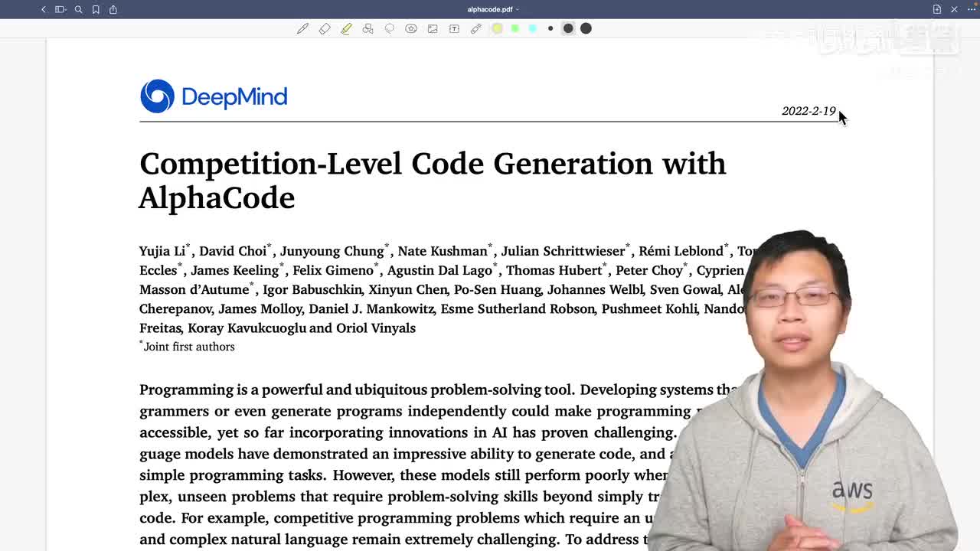The image size is (980, 551).
Task: Open the search magnifier tool
Action: pos(78,9)
